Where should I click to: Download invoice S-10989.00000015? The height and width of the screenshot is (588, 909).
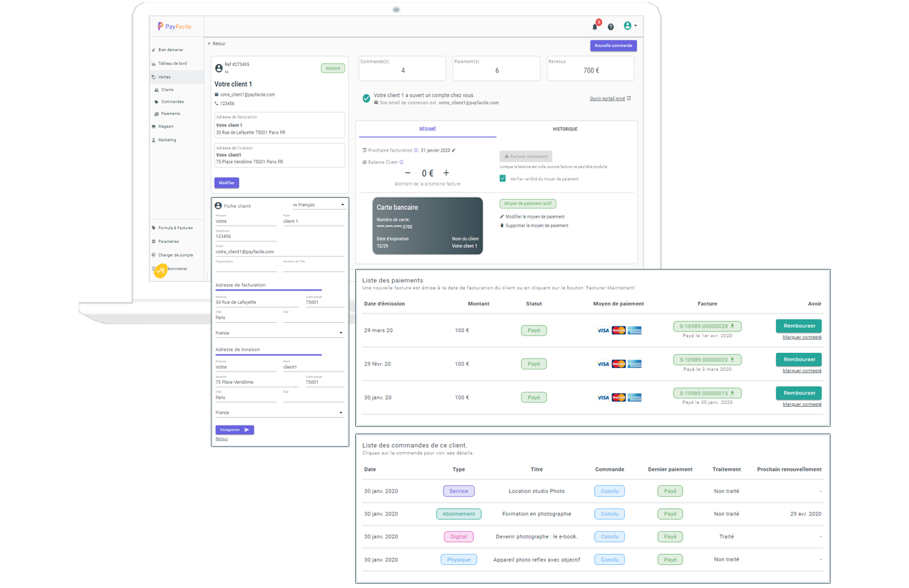pos(707,393)
